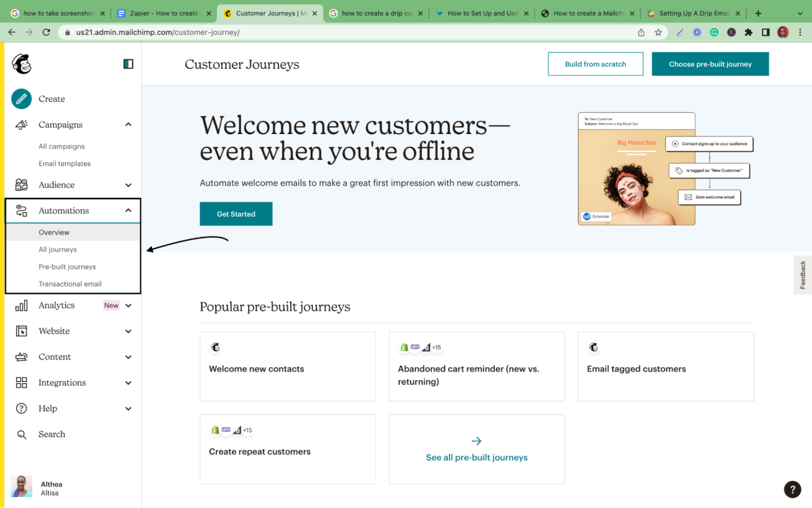Open the black help bubble at bottom right
812x508 pixels.
[x=792, y=489]
